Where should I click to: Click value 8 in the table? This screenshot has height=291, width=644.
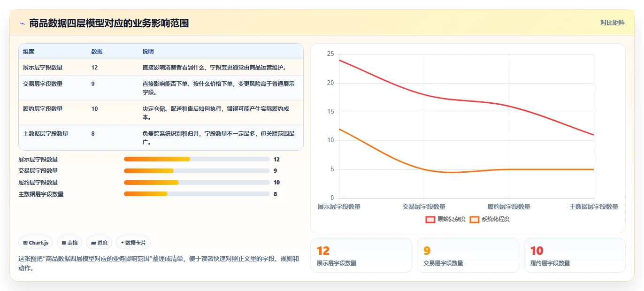(x=93, y=134)
